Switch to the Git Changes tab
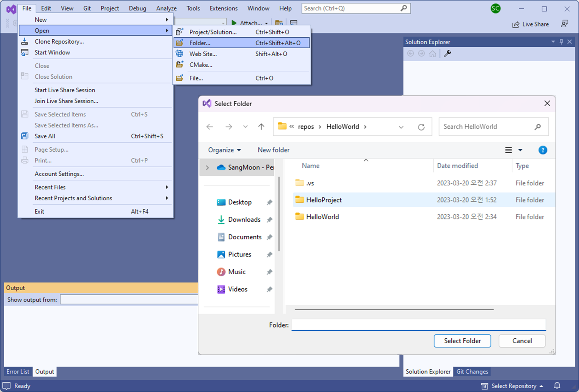The height and width of the screenshot is (392, 579). coord(472,371)
